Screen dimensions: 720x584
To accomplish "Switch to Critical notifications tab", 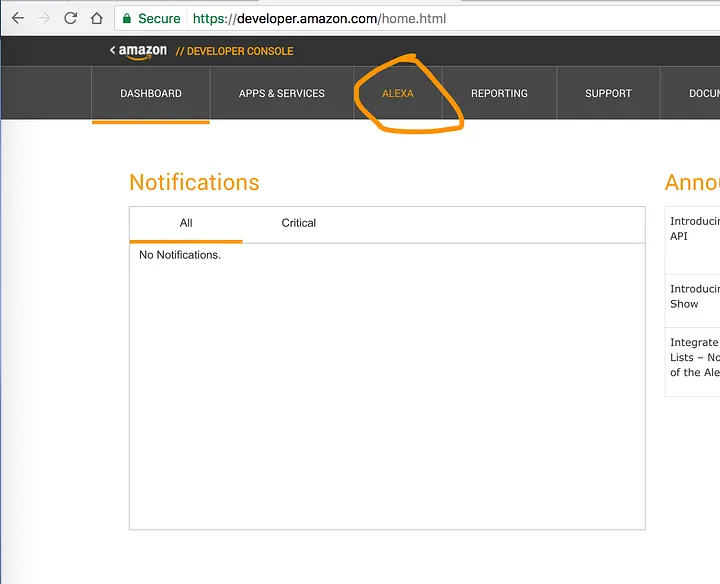I will (x=298, y=223).
